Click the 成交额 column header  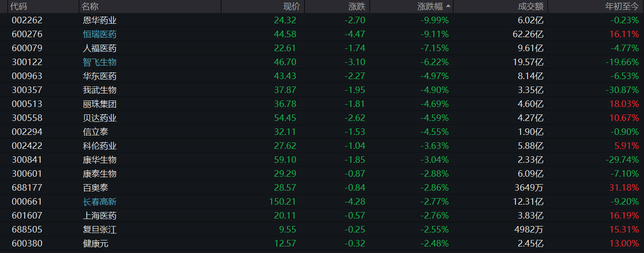(x=531, y=7)
